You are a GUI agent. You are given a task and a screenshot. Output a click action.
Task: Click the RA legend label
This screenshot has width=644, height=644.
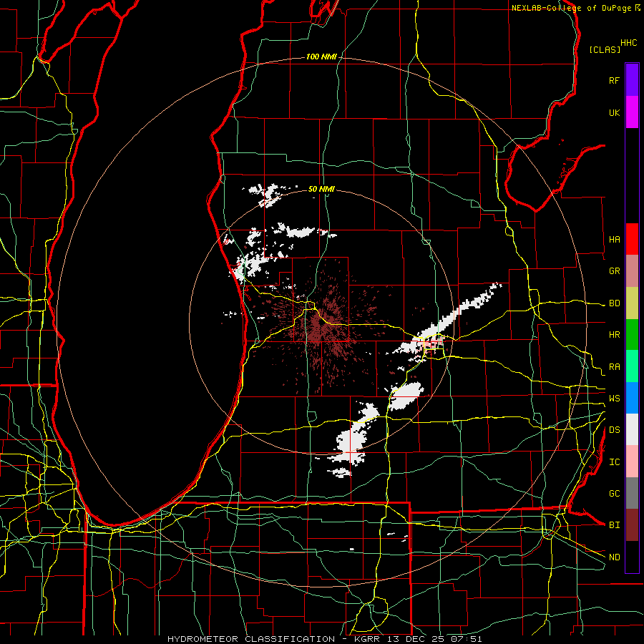(x=614, y=367)
